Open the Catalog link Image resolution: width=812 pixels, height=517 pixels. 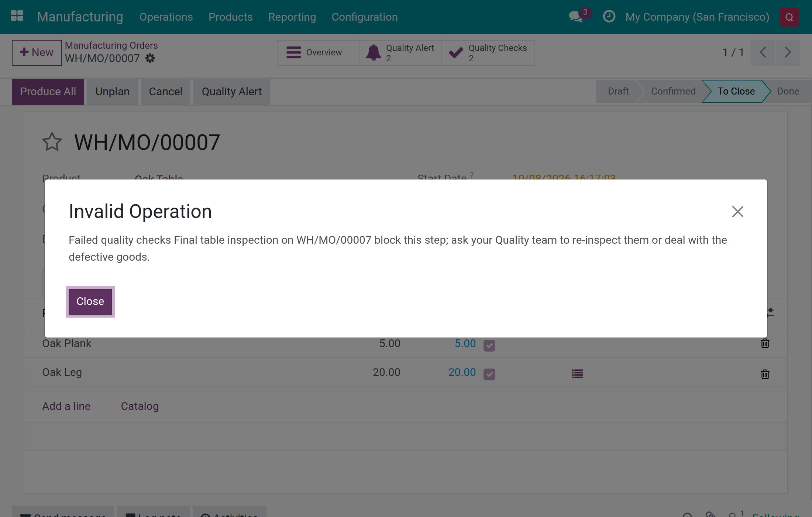point(140,406)
